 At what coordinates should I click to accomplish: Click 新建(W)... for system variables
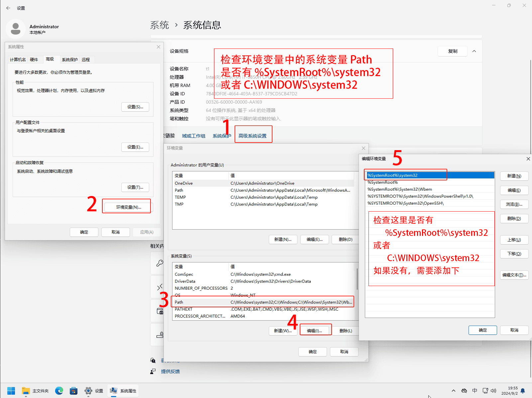283,331
